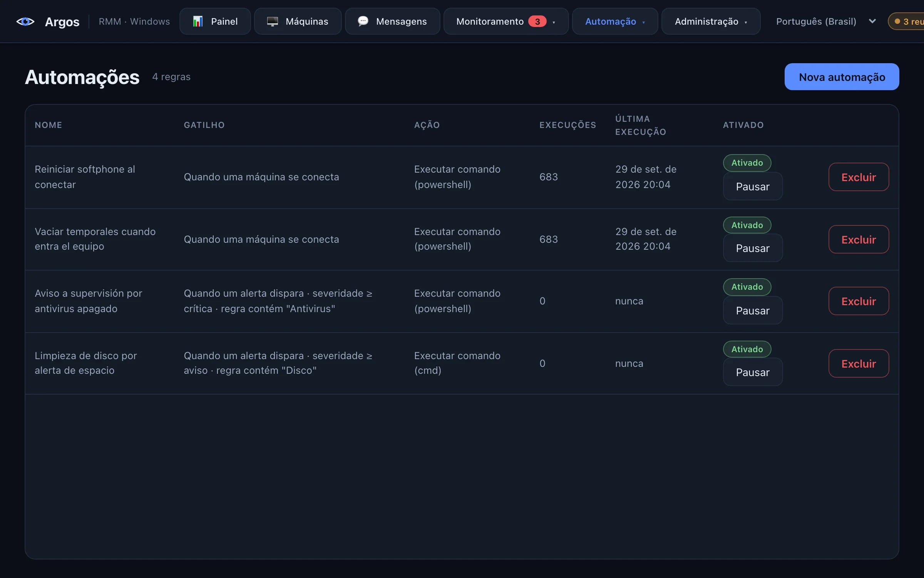Click the EXECUÇÕES column header

[x=567, y=125]
